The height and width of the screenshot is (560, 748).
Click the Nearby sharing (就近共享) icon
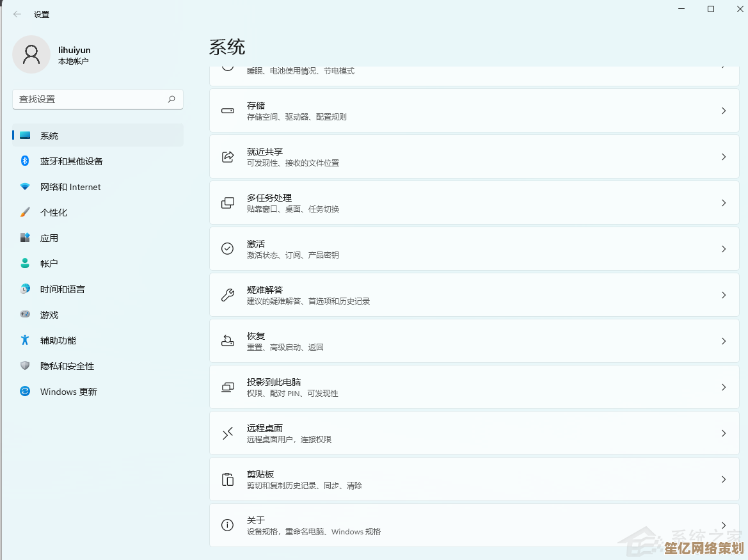228,157
